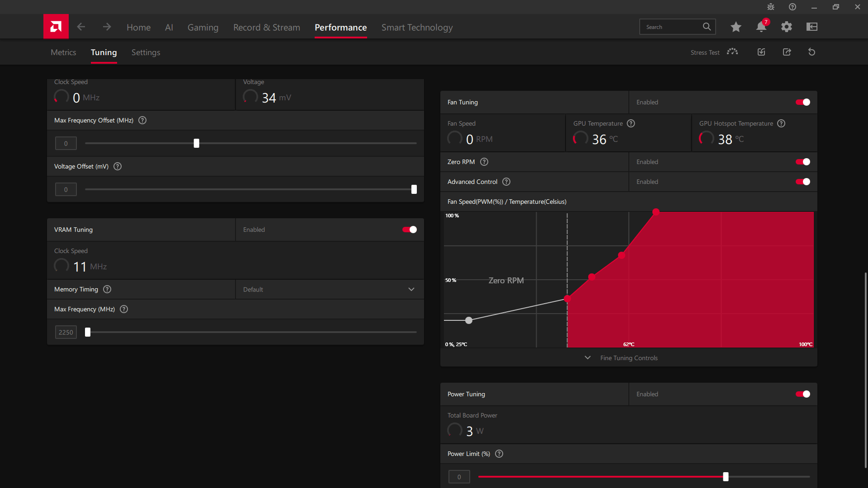
Task: Open the Memory Timing dropdown
Action: [330, 289]
